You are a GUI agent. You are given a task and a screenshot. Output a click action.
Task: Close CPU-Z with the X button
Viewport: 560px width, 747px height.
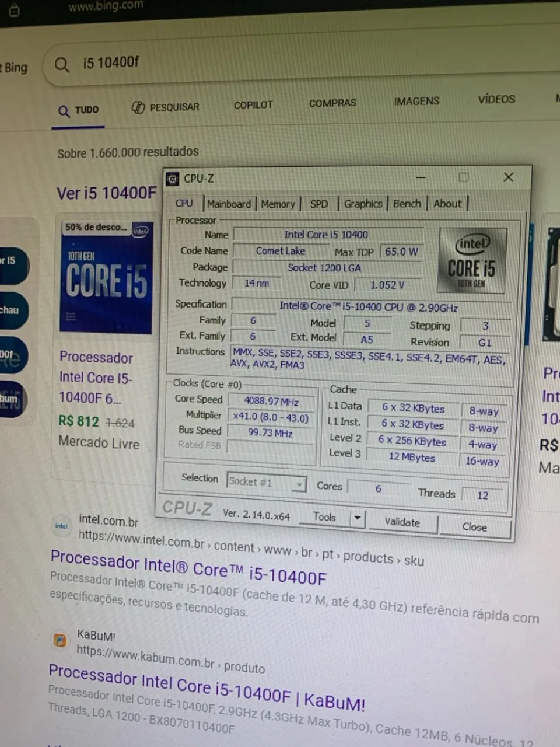509,177
